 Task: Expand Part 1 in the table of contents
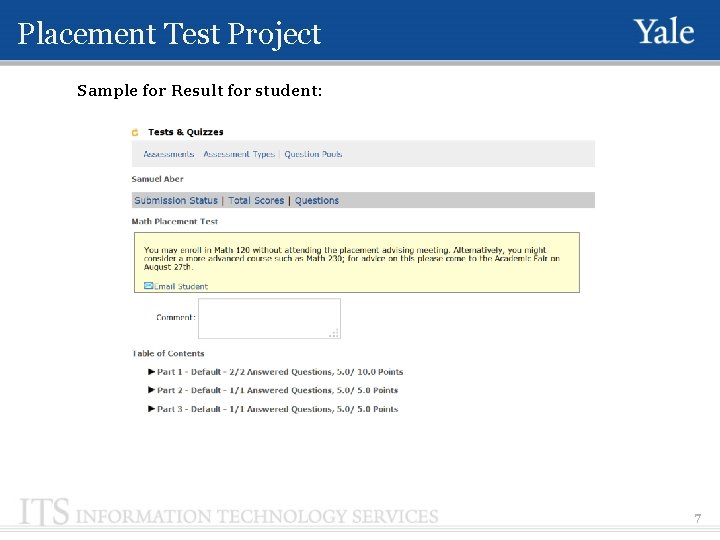[x=152, y=372]
